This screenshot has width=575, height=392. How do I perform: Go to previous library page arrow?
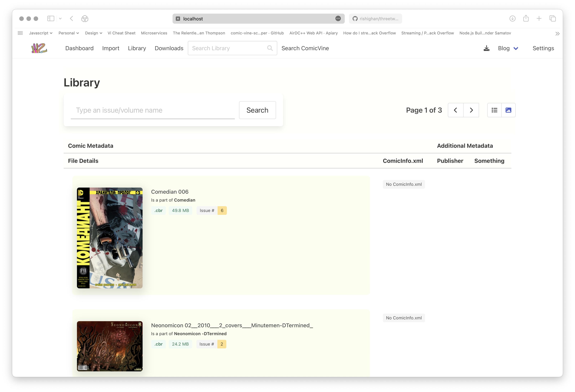point(455,110)
